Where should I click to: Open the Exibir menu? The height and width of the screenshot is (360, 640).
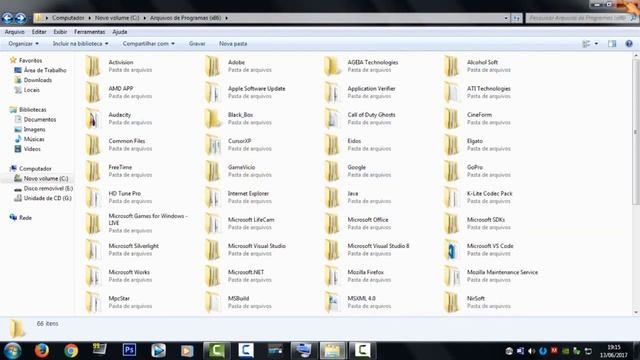tap(60, 32)
